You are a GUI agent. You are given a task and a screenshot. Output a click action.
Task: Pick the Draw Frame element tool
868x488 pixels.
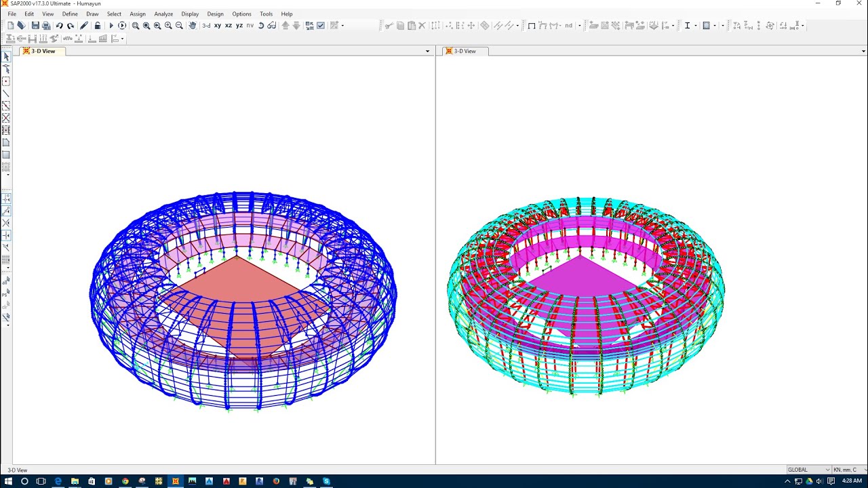pyautogui.click(x=7, y=94)
